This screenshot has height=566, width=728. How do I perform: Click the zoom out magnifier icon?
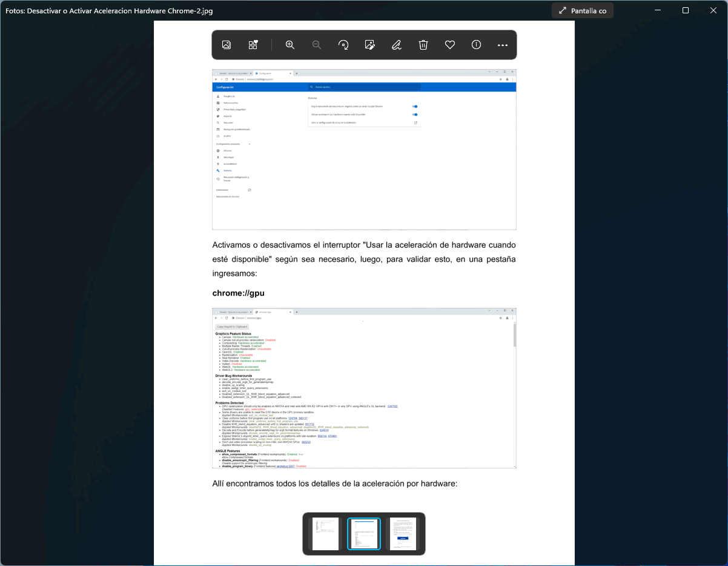pos(316,45)
